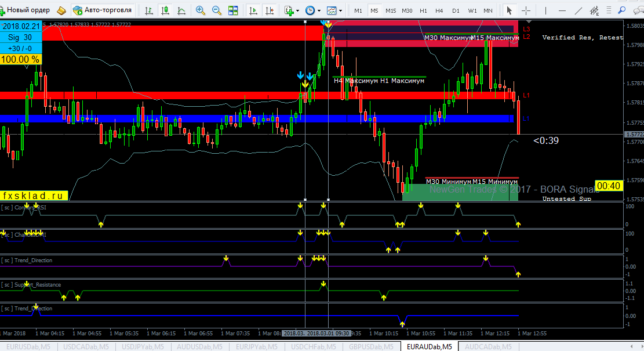Select the D1 timeframe
This screenshot has height=351, width=644.
coord(456,10)
